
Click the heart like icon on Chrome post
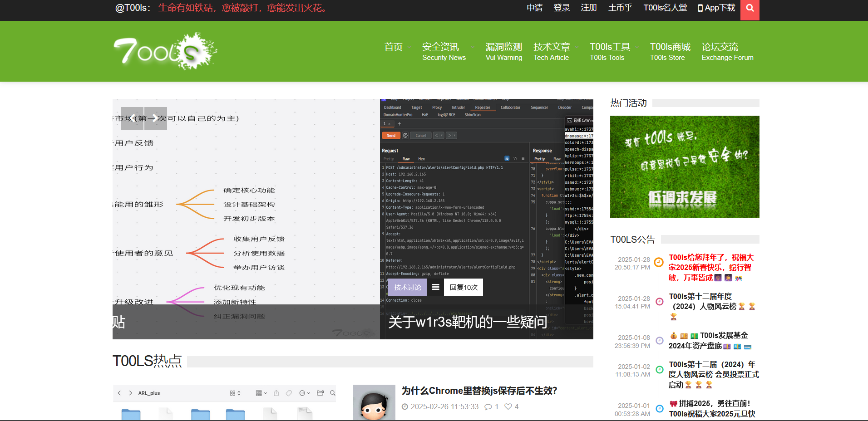(508, 406)
